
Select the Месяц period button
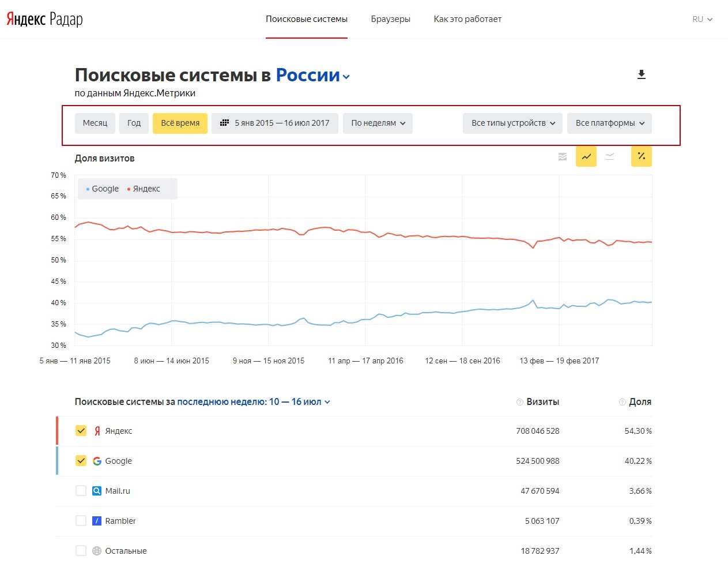point(95,123)
